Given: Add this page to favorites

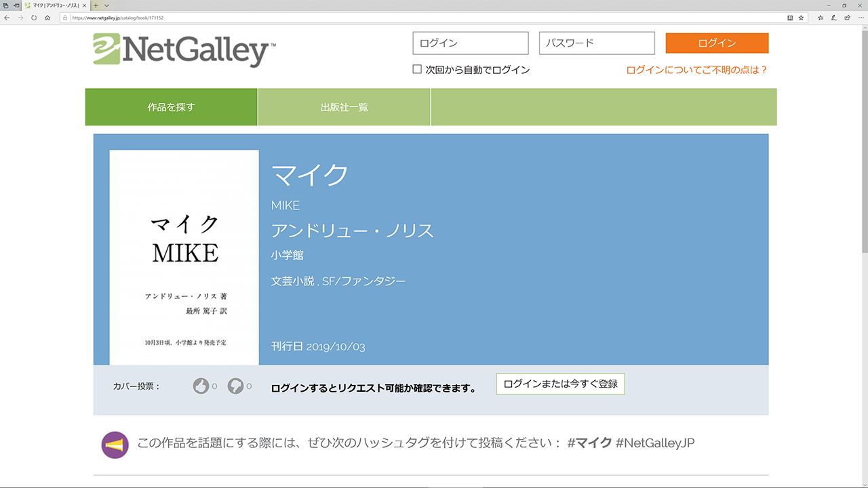Looking at the screenshot, I should point(801,18).
